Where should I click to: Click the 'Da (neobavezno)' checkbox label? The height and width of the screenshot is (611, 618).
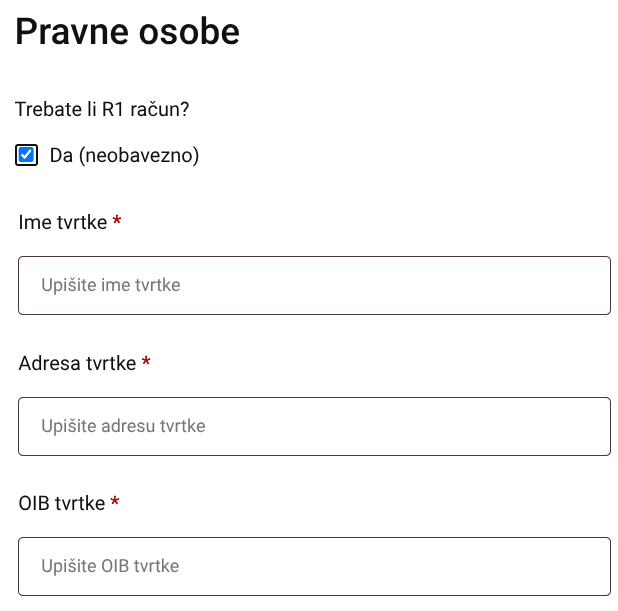tap(124, 156)
